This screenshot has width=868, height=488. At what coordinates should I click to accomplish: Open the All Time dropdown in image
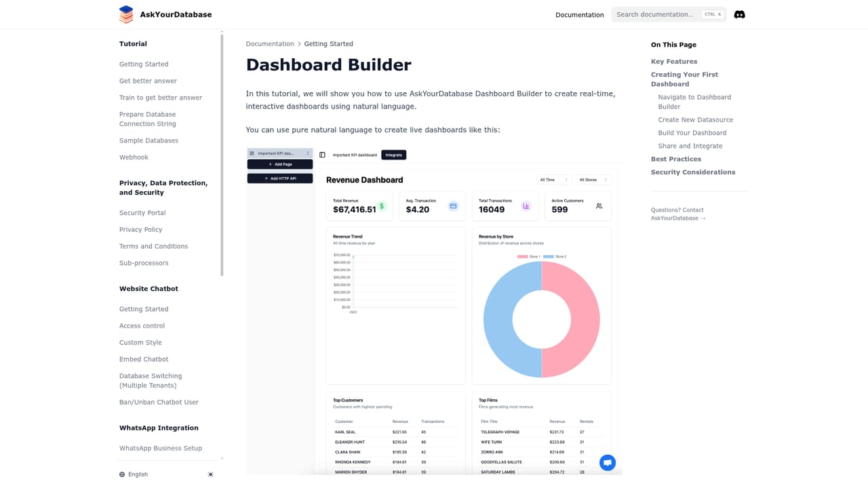pyautogui.click(x=554, y=180)
